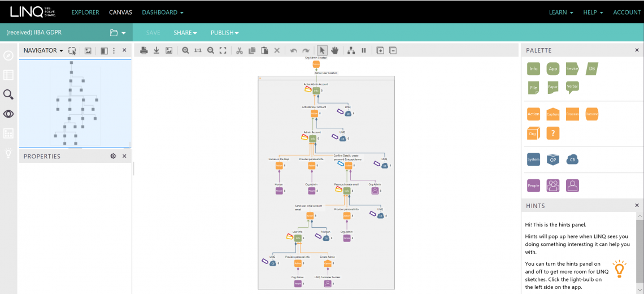Toggle hints with the sidebar light-bulb

(x=8, y=153)
